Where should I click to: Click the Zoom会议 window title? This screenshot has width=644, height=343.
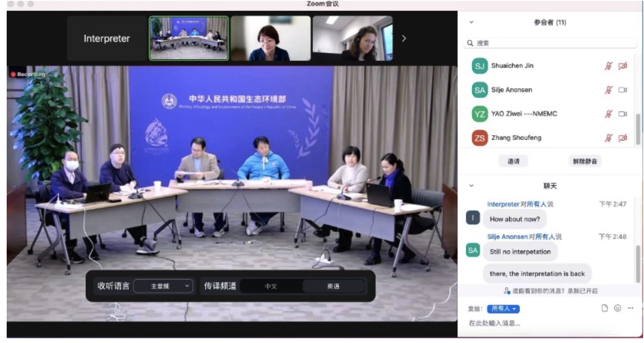(323, 4)
